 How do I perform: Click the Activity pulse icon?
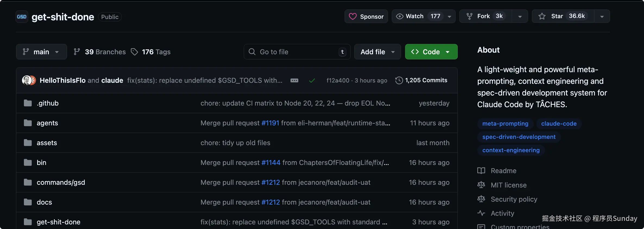pyautogui.click(x=481, y=213)
